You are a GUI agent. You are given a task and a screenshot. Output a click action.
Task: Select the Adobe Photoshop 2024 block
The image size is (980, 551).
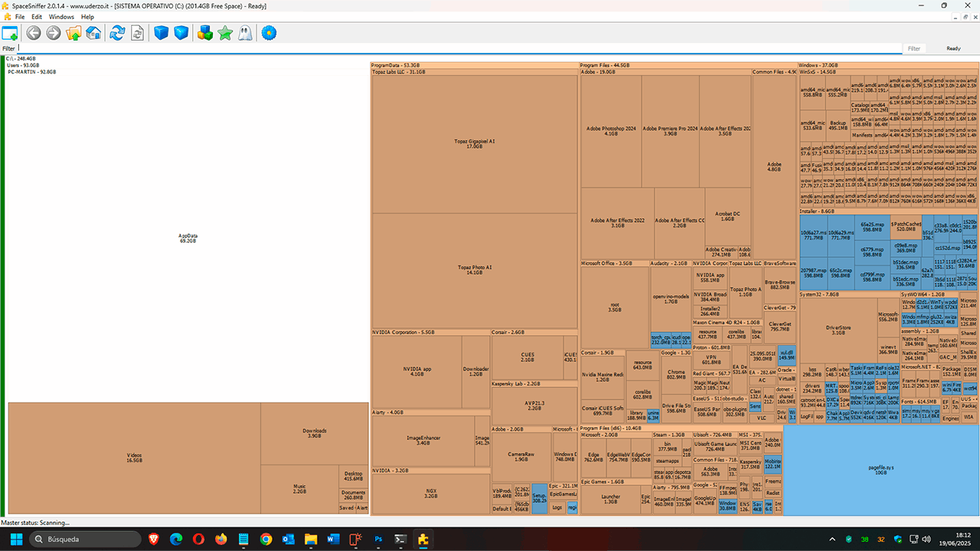pyautogui.click(x=610, y=131)
